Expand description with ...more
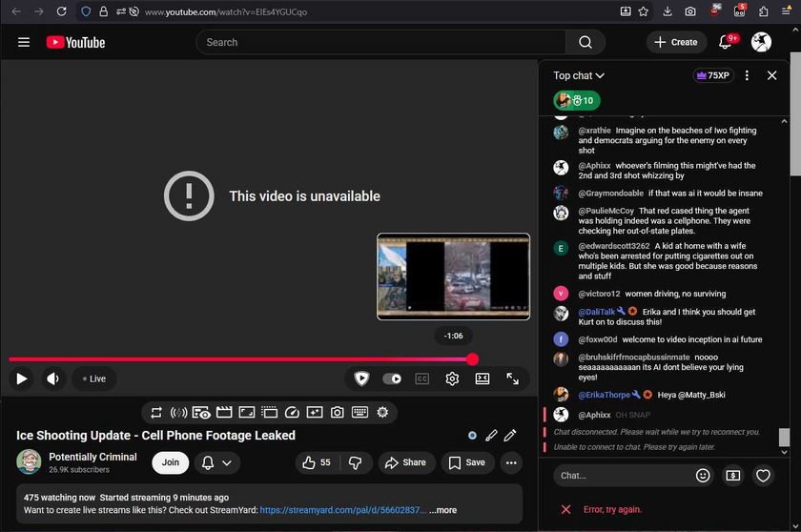Screen dimensions: 801x532 (x=442, y=510)
